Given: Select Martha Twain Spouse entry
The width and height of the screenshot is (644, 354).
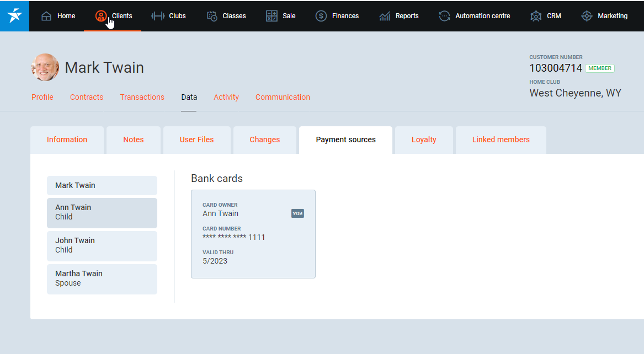Looking at the screenshot, I should pos(102,278).
